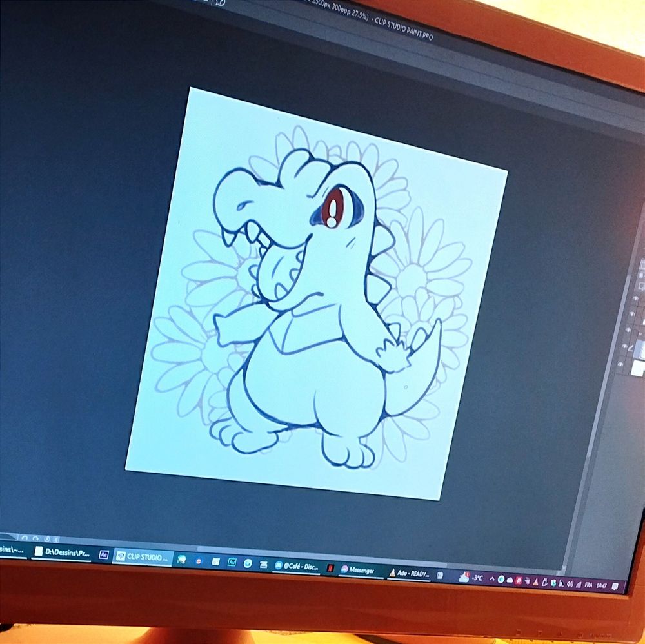The width and height of the screenshot is (645, 644).
Task: Open the Windows Security shield tray icon
Action: tap(553, 583)
